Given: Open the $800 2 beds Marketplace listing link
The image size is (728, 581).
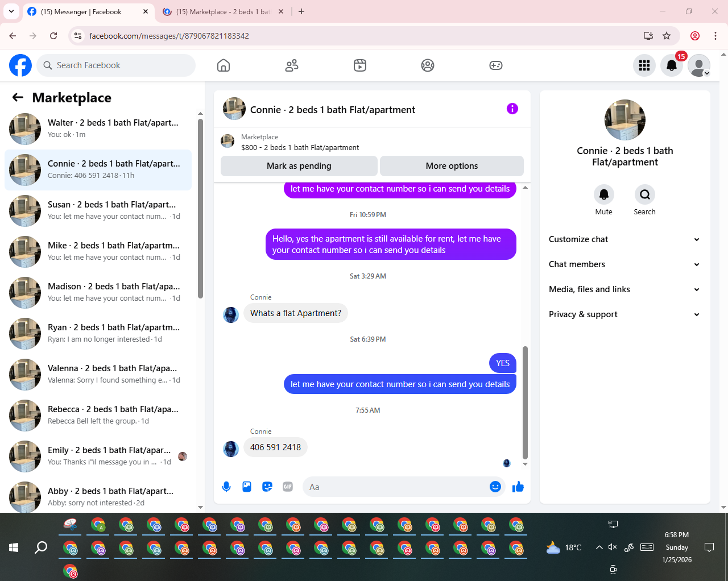Looking at the screenshot, I should [300, 147].
